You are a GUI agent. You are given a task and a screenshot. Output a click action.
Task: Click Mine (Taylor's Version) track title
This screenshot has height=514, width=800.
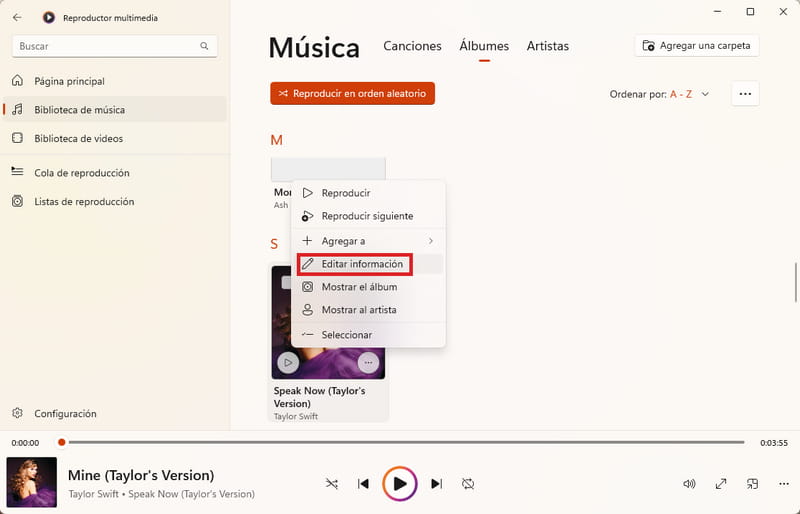(141, 475)
